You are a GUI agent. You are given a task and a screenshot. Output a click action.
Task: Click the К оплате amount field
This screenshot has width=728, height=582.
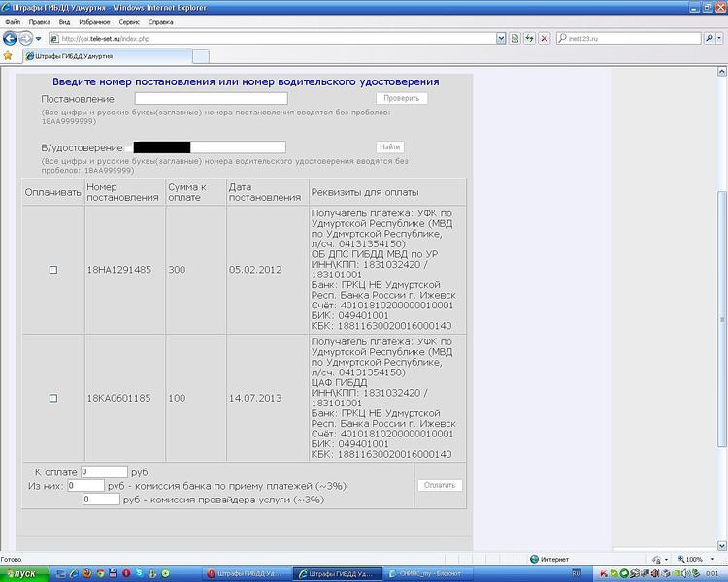pos(105,471)
